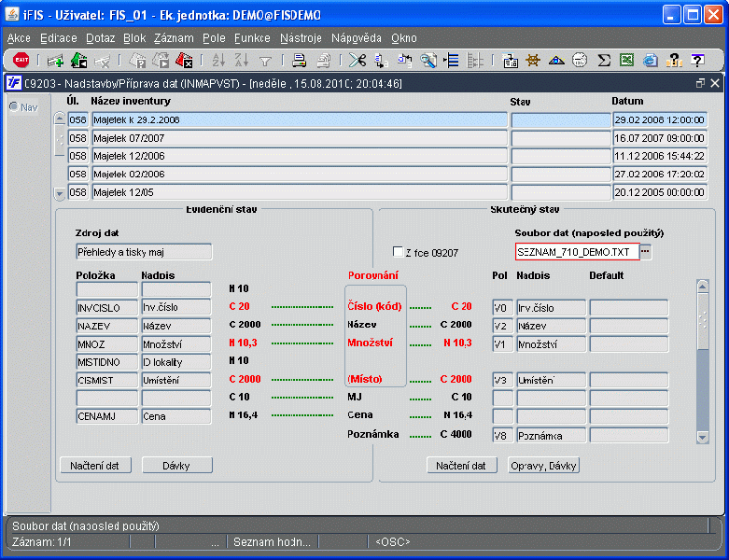This screenshot has height=560, width=729.
Task: Click the magnifier search icon
Action: 428,61
